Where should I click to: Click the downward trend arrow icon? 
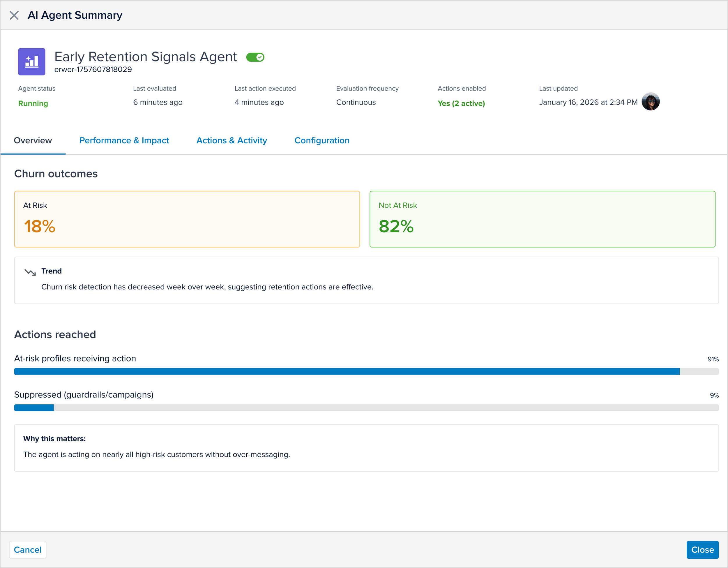pos(30,272)
